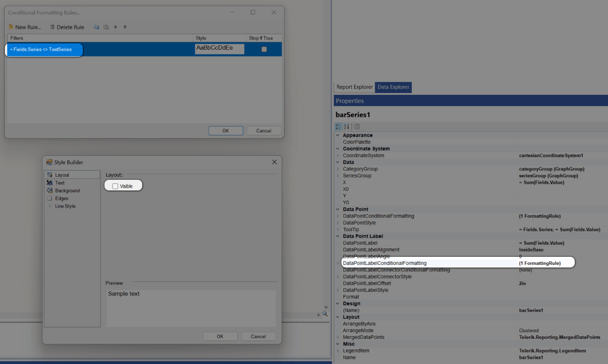The width and height of the screenshot is (608, 364).
Task: Click the paste rule icon
Action: [x=106, y=27]
